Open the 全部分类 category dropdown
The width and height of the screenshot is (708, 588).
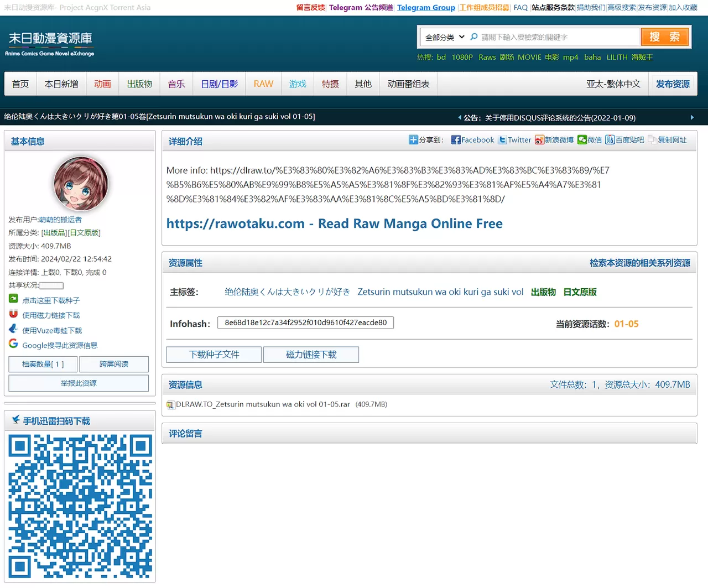(x=444, y=37)
